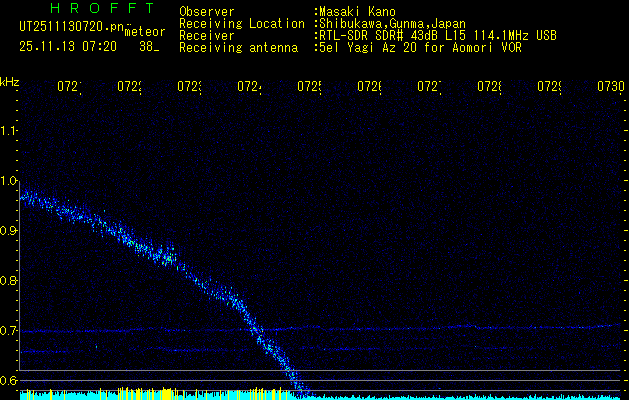Click the kHz axis unit label
This screenshot has width=629, height=400.
(x=10, y=81)
